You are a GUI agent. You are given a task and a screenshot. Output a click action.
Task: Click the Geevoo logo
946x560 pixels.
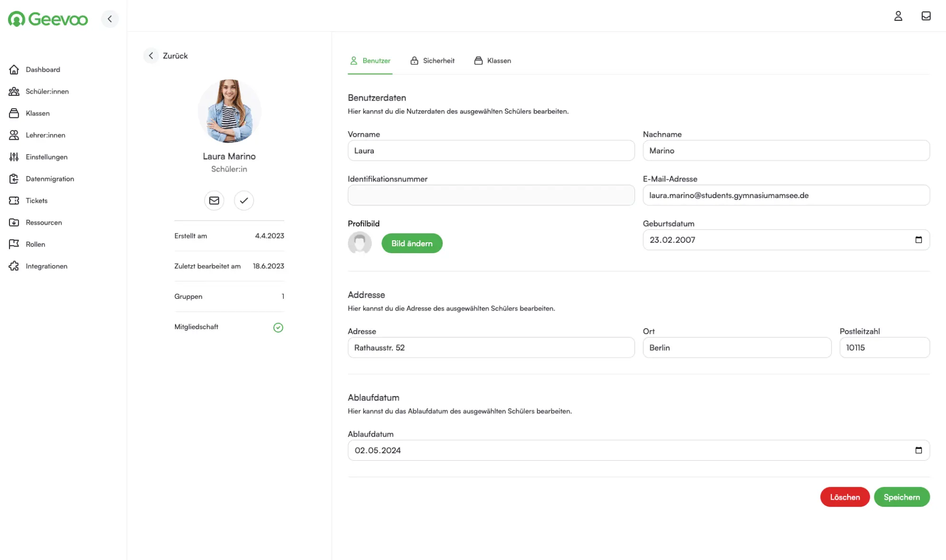[x=48, y=19]
